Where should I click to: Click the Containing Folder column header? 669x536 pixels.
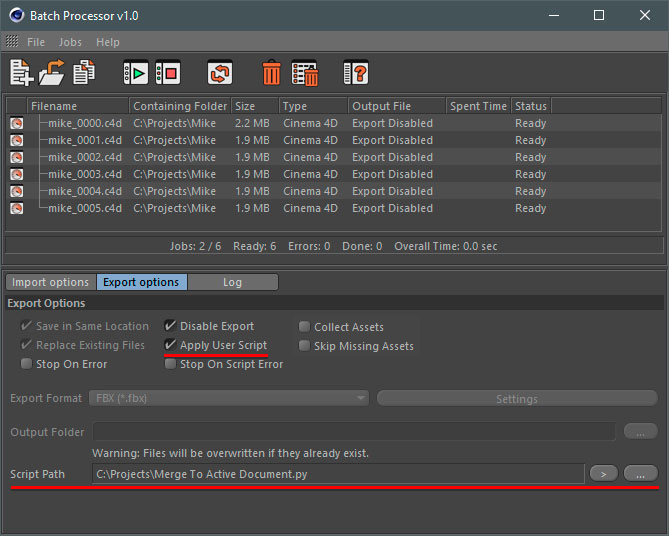pos(180,106)
